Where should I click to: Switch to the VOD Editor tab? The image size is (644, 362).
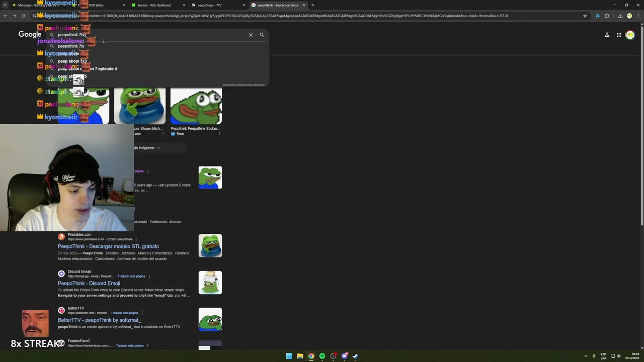(x=99, y=5)
